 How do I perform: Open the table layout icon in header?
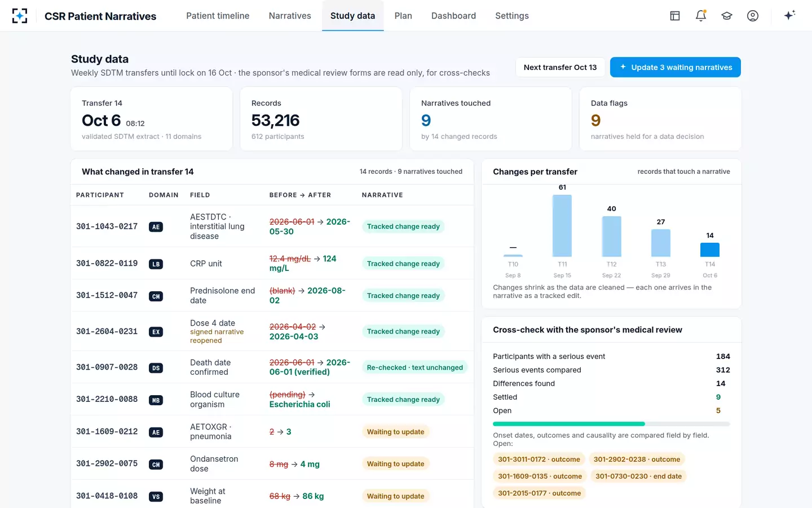pos(675,16)
